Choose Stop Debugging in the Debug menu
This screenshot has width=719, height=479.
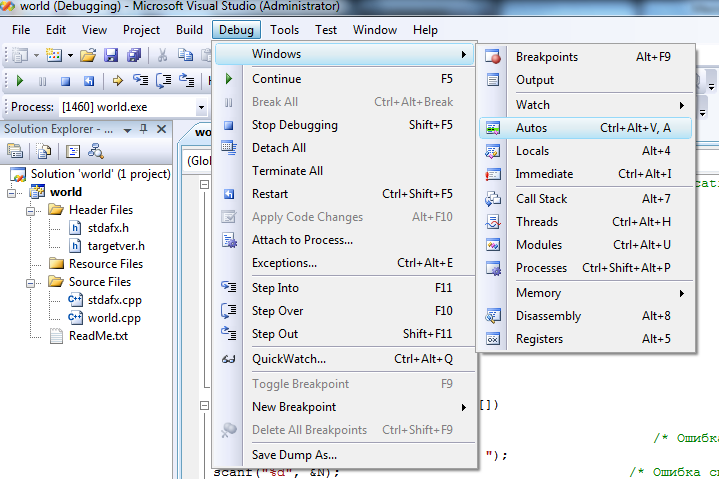(345, 125)
